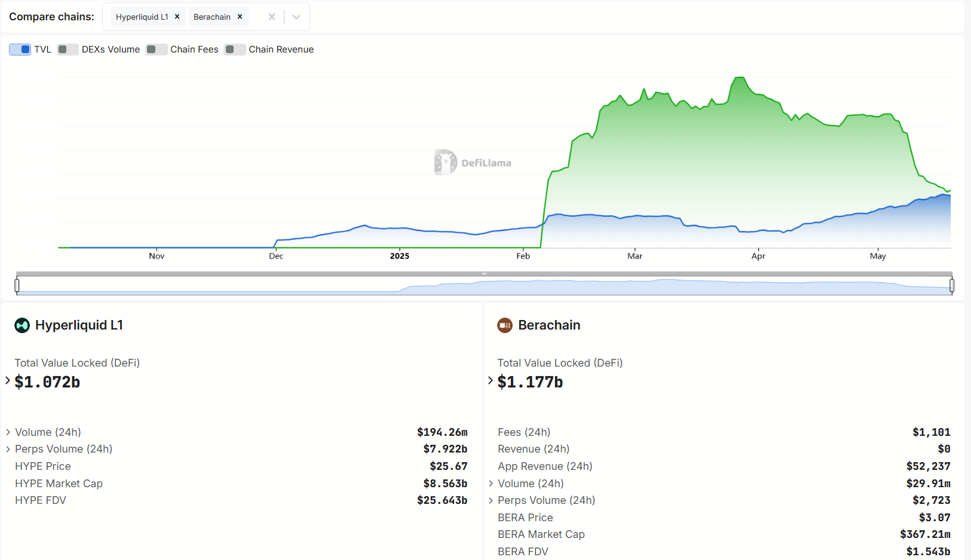Click the Berachain Volume value $29.91m
Image resolution: width=971 pixels, height=560 pixels.
tap(929, 484)
